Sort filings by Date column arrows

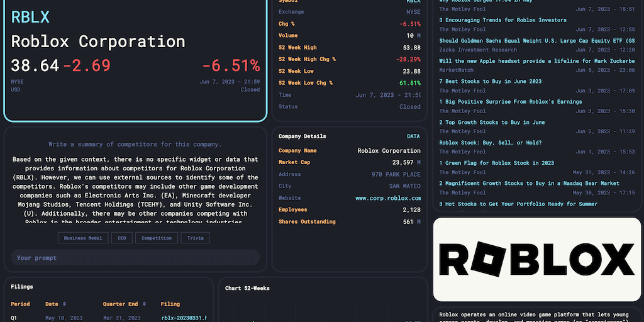coord(64,304)
